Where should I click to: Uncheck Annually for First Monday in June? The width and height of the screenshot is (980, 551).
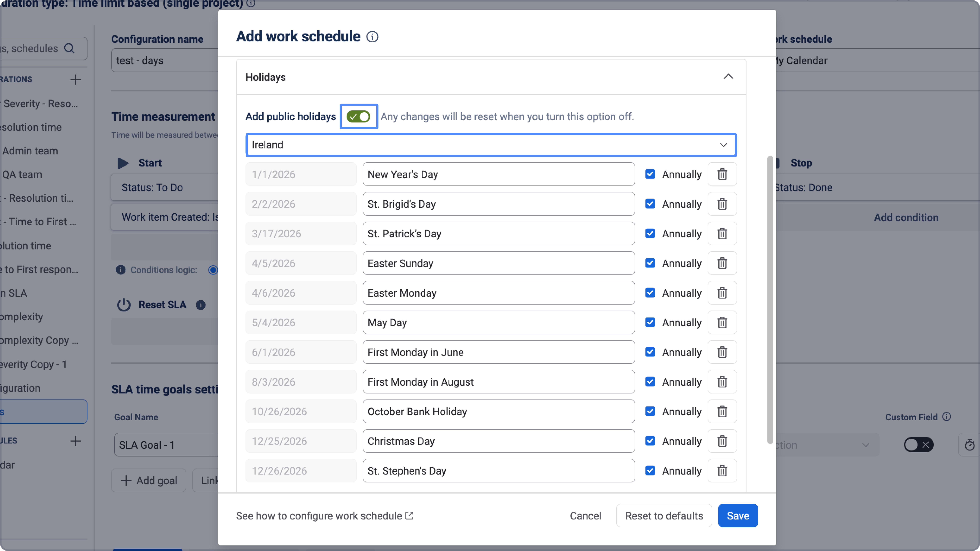[x=650, y=352]
